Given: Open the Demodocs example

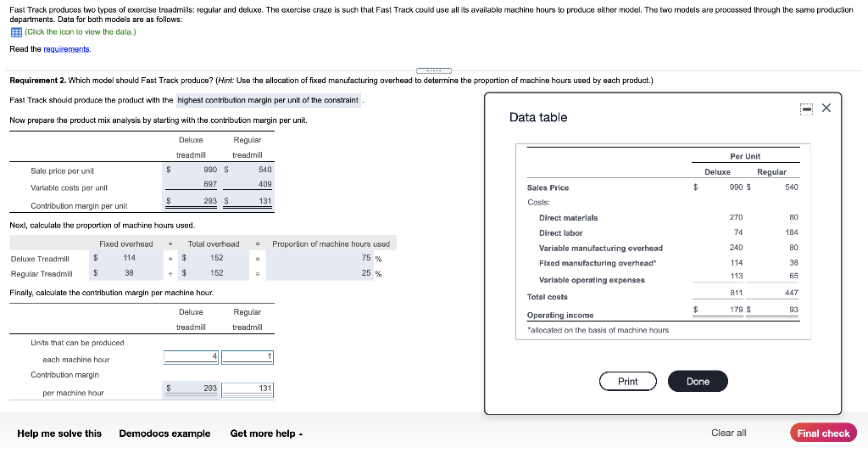Looking at the screenshot, I should click(x=164, y=433).
